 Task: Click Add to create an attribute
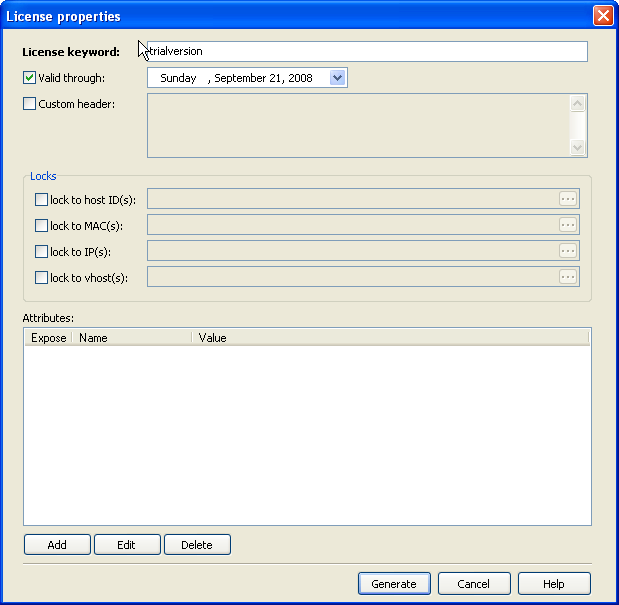pos(57,545)
